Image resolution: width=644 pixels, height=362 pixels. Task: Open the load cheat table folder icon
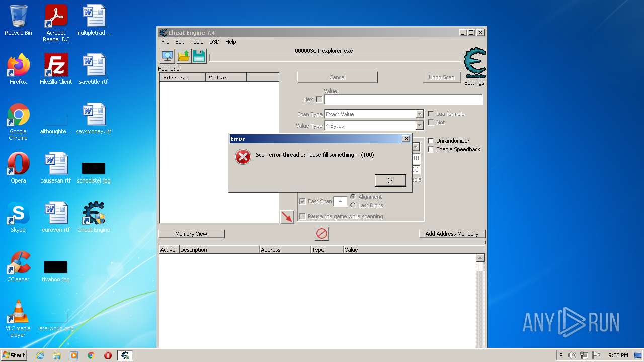tap(183, 56)
